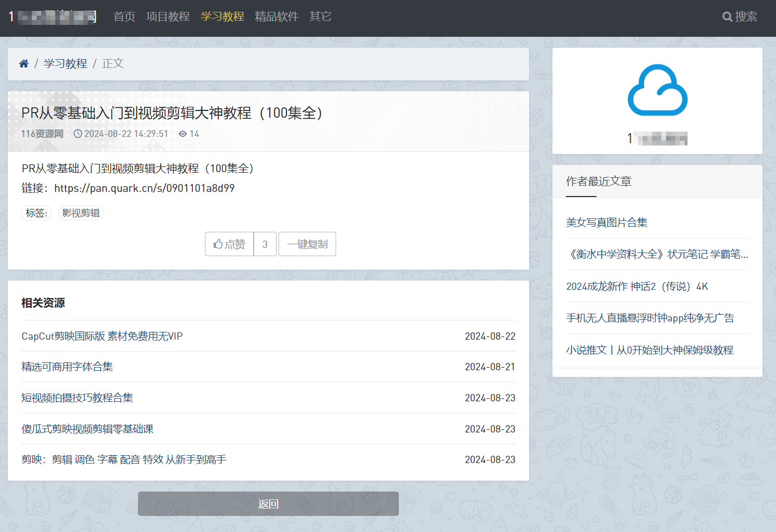Open 精选可商用字体合集 resource
The width and height of the screenshot is (776, 532).
coord(67,367)
